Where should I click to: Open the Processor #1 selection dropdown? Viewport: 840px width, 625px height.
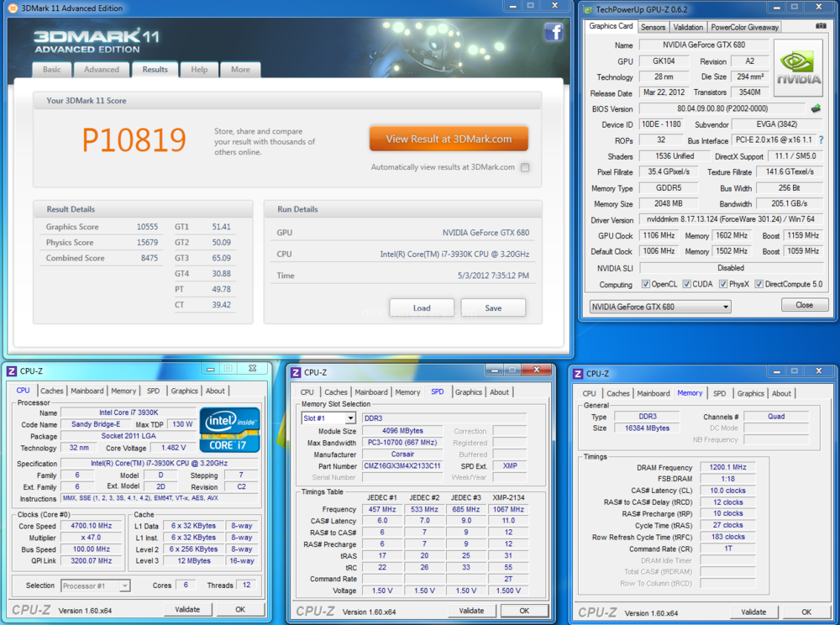click(96, 586)
